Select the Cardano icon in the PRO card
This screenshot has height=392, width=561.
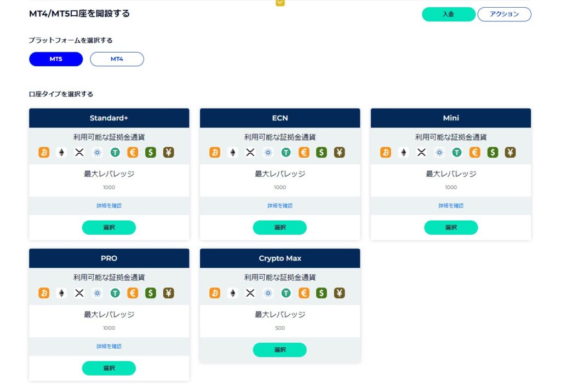pos(97,293)
